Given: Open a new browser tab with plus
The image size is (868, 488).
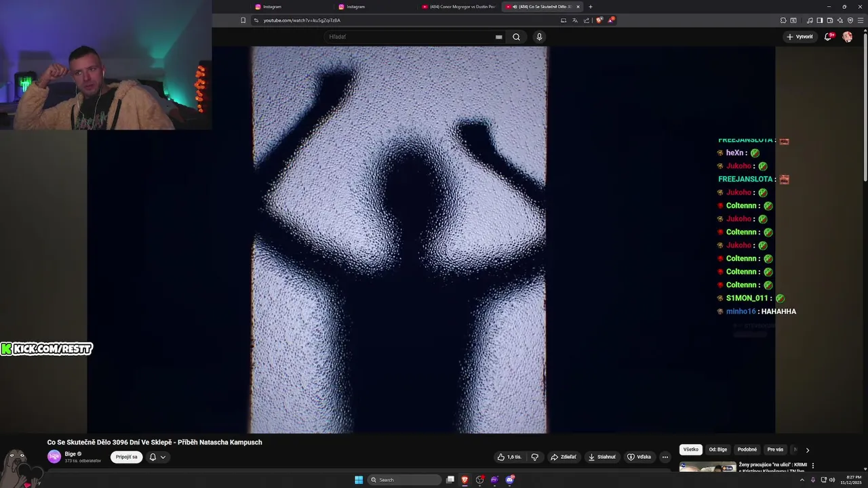Looking at the screenshot, I should click(591, 7).
